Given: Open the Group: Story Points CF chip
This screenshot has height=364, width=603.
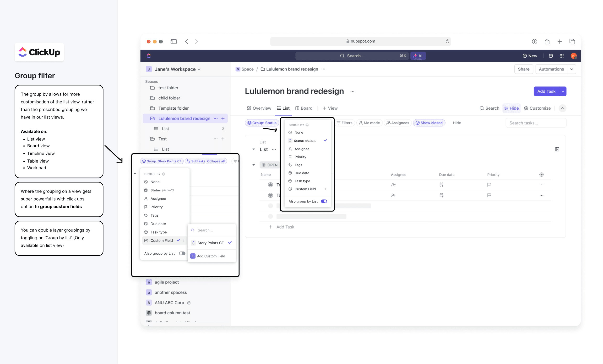Looking at the screenshot, I should pyautogui.click(x=162, y=161).
